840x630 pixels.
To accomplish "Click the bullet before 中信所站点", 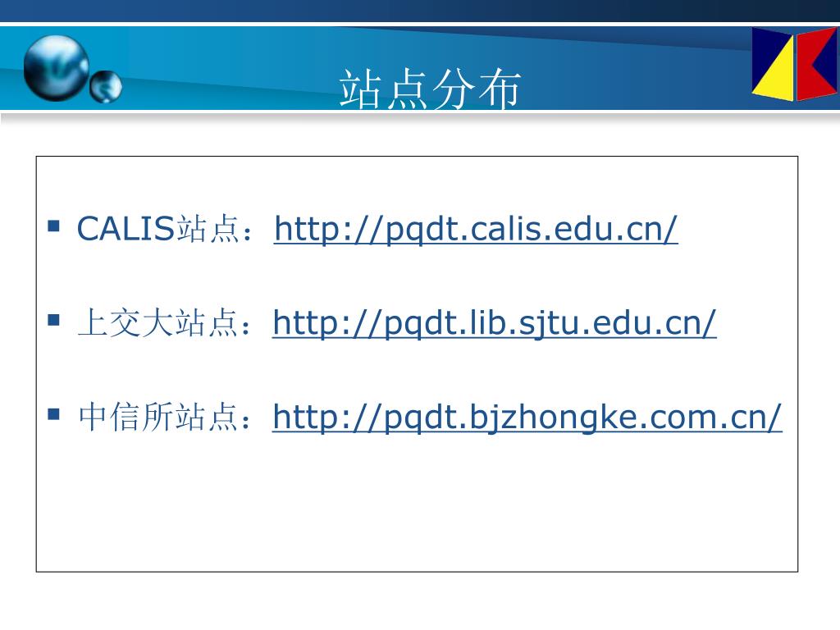I will pyautogui.click(x=53, y=414).
